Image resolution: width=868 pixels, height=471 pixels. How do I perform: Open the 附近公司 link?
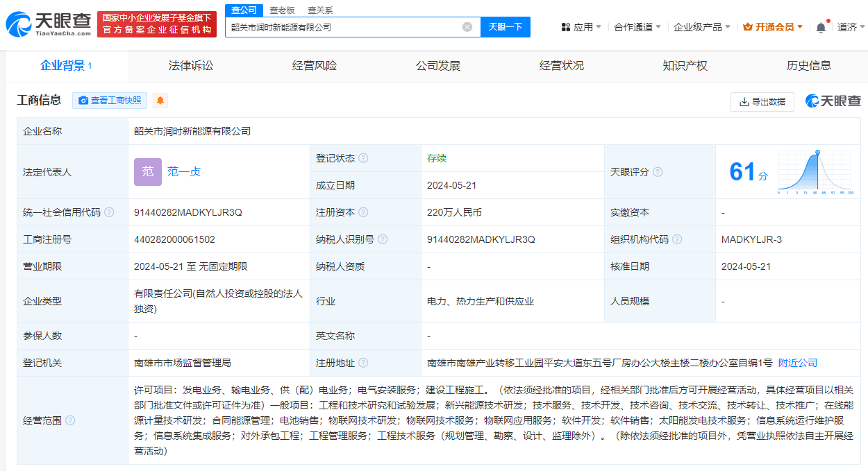(796, 362)
